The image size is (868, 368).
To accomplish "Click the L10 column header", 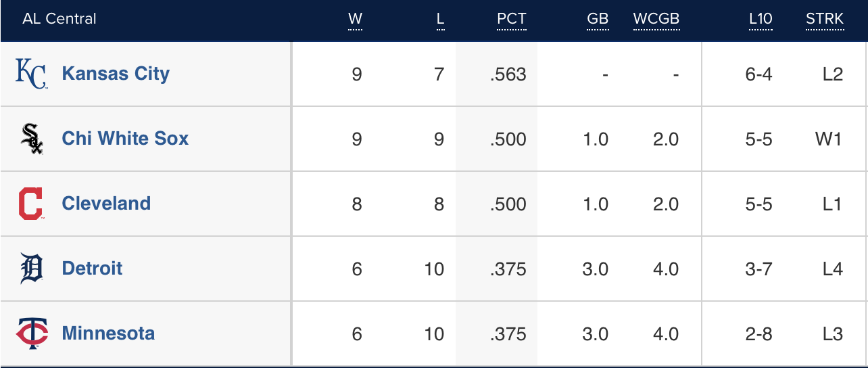I will click(761, 19).
